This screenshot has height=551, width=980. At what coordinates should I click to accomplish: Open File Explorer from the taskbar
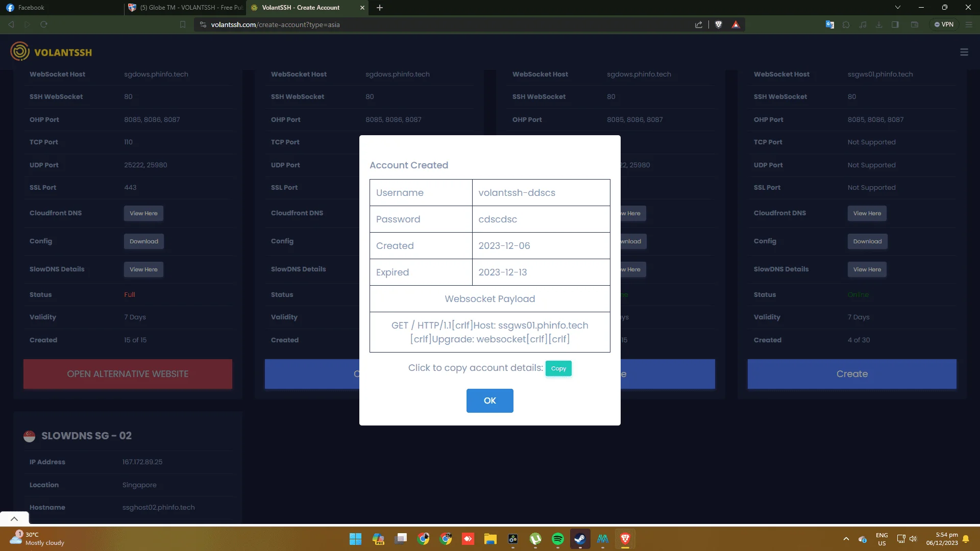(x=491, y=539)
